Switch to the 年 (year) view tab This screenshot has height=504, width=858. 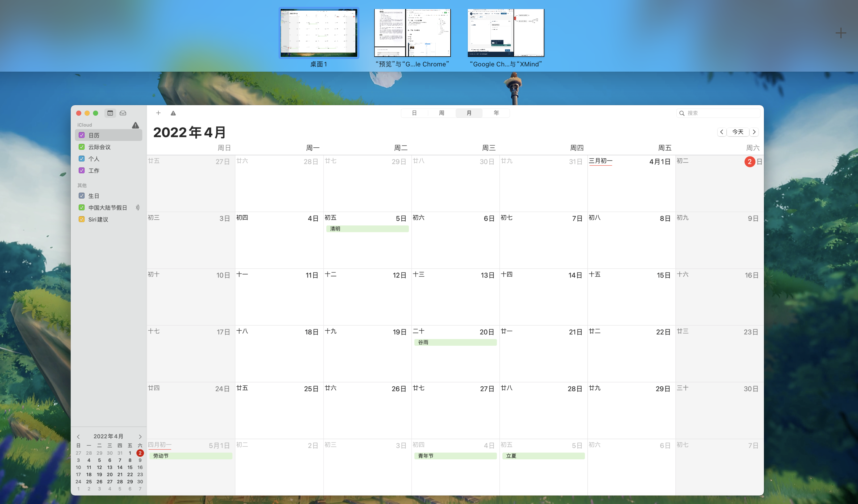(x=497, y=113)
